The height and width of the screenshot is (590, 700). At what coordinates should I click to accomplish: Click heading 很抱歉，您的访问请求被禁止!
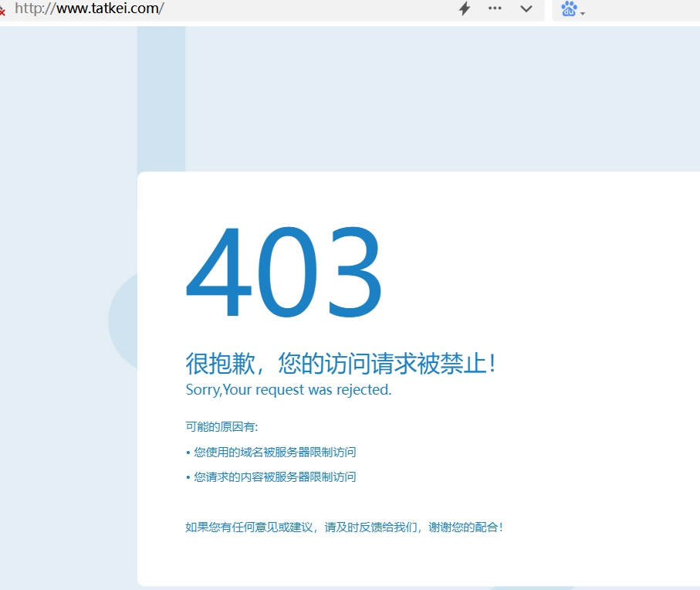tap(340, 363)
